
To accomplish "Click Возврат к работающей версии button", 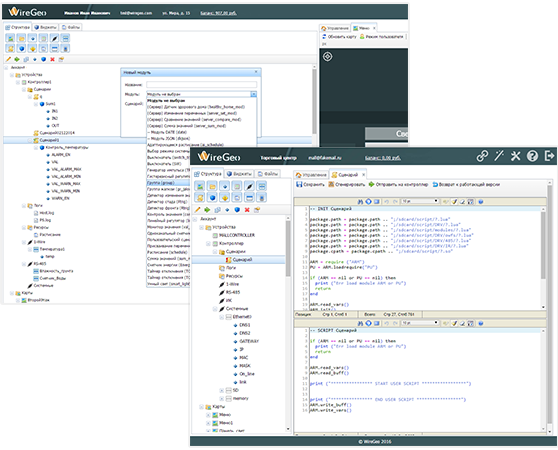I will [466, 185].
